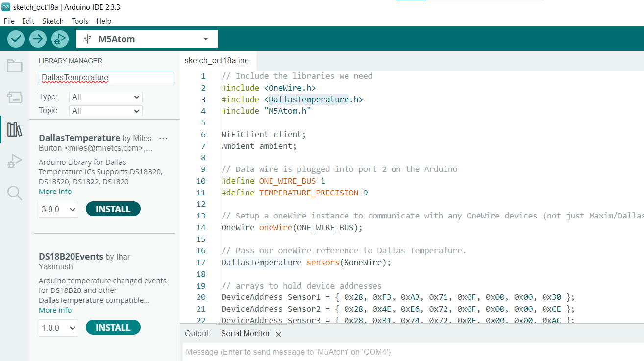Click the Upload arrow button
This screenshot has width=644, height=361.
(x=38, y=39)
